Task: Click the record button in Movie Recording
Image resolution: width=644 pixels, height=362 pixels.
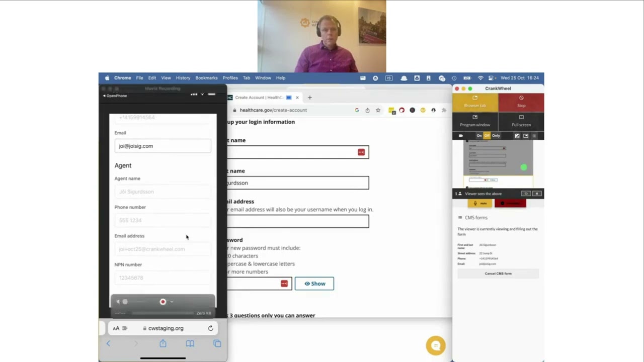Action: tap(163, 302)
